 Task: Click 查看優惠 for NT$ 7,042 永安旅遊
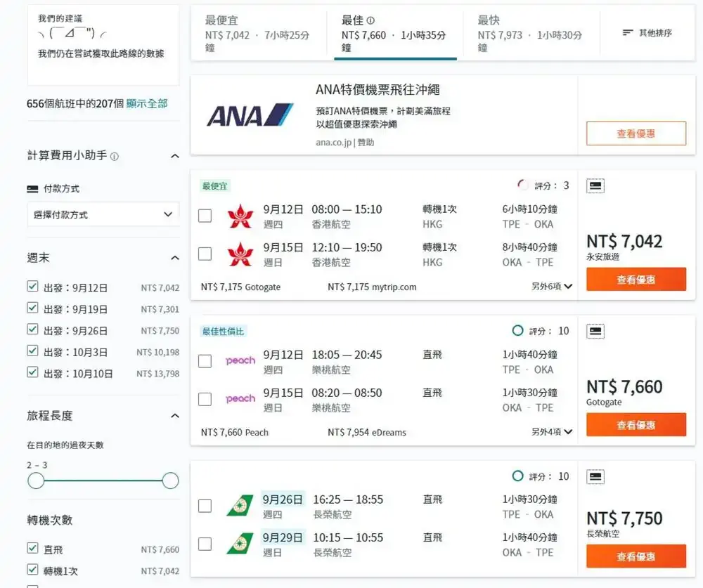point(636,279)
